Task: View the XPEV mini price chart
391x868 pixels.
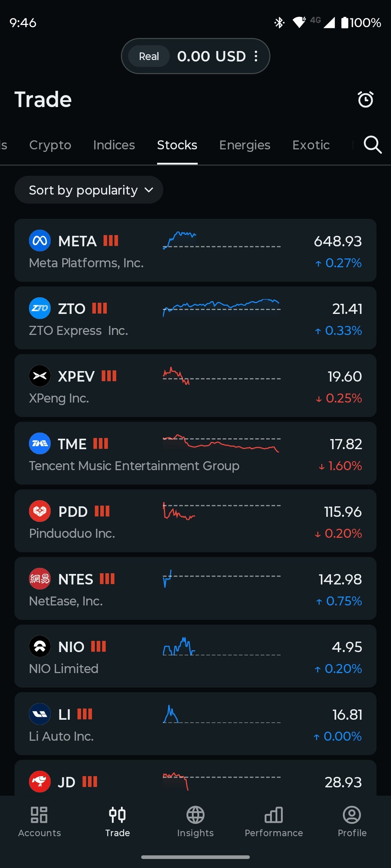Action: (221, 377)
